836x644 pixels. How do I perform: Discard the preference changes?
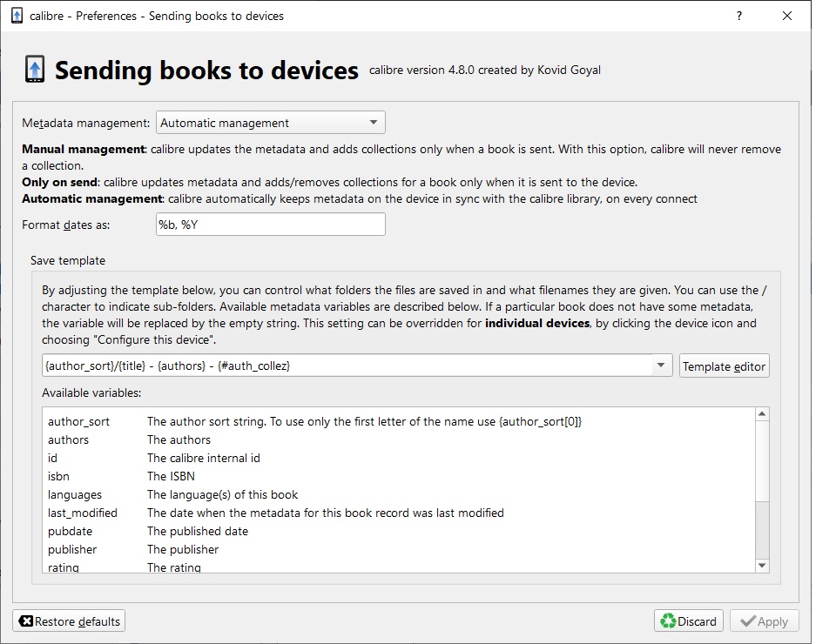(x=689, y=621)
